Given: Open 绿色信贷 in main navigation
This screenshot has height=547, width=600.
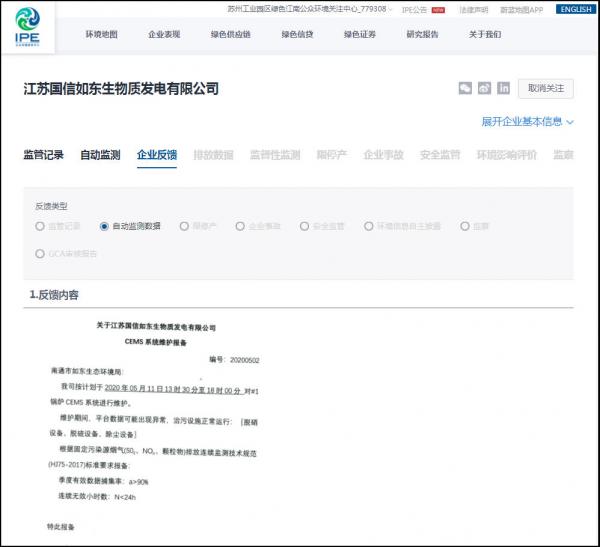Looking at the screenshot, I should click(x=297, y=34).
